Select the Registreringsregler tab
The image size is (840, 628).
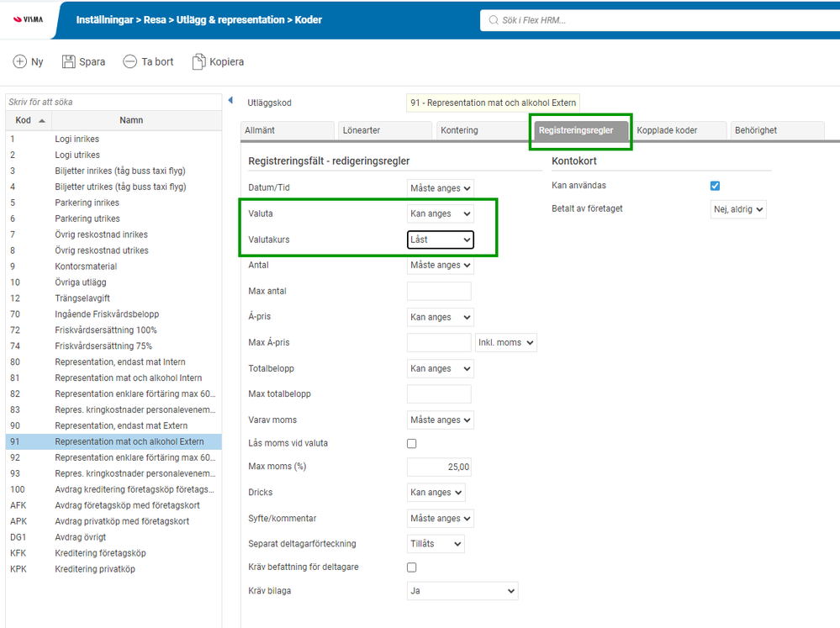(x=581, y=130)
